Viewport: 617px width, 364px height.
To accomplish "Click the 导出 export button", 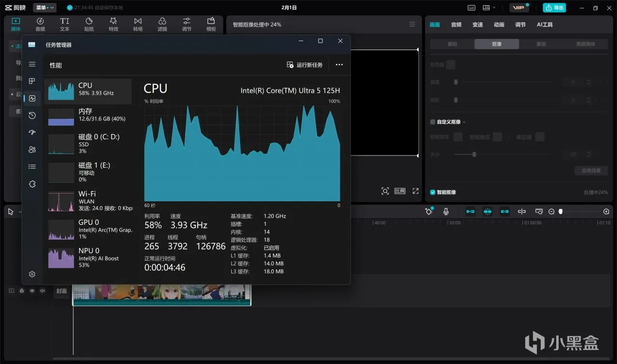I will pyautogui.click(x=554, y=8).
